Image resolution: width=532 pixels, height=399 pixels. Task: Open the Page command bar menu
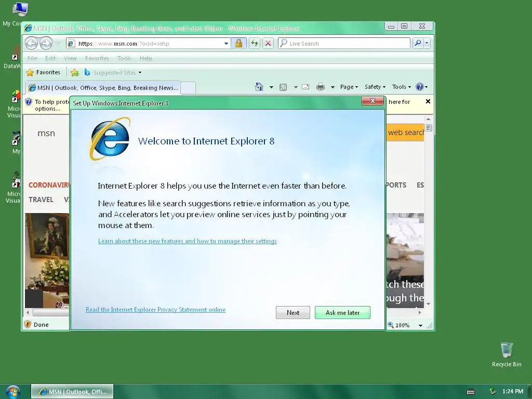[x=349, y=87]
